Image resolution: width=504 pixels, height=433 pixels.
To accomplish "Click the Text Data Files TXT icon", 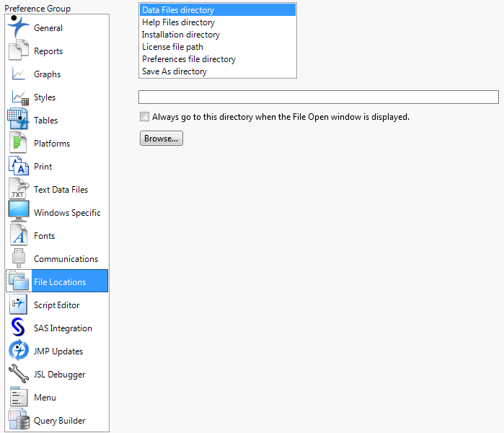I will (19, 188).
